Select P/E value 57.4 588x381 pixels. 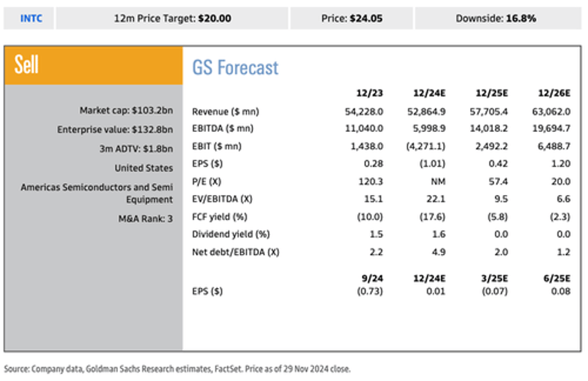pyautogui.click(x=498, y=181)
